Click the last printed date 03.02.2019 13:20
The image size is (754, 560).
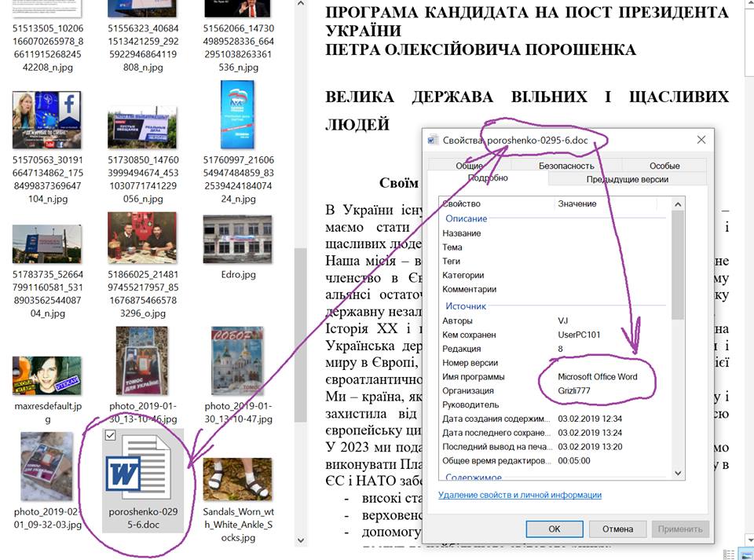click(590, 446)
